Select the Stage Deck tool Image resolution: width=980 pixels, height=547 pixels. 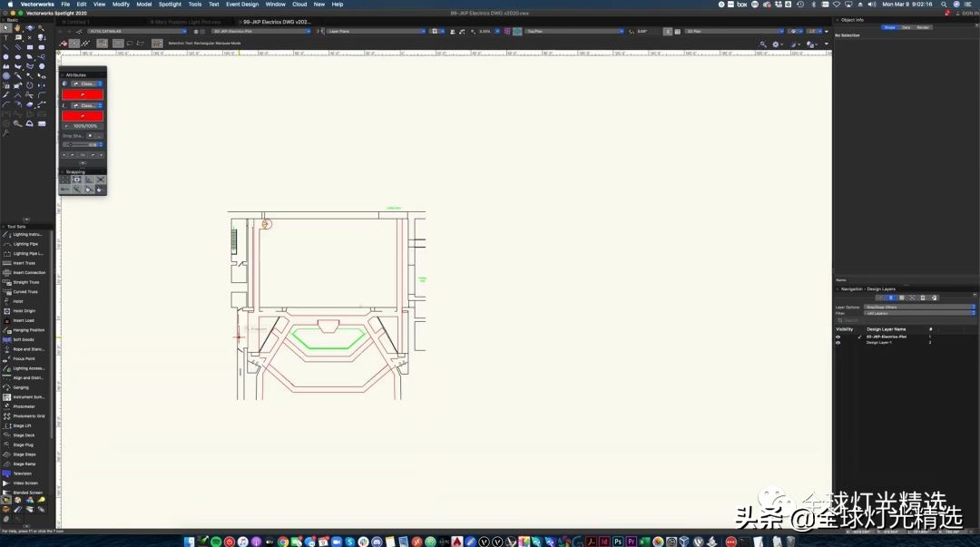tap(24, 435)
